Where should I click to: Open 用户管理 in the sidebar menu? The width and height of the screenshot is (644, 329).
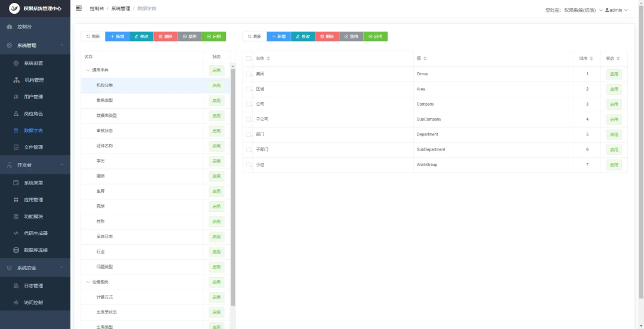(x=35, y=97)
